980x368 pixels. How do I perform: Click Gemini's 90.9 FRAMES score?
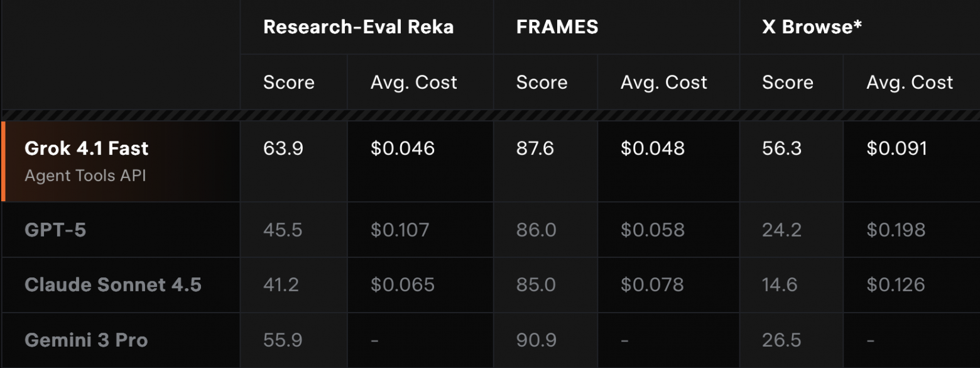point(536,340)
